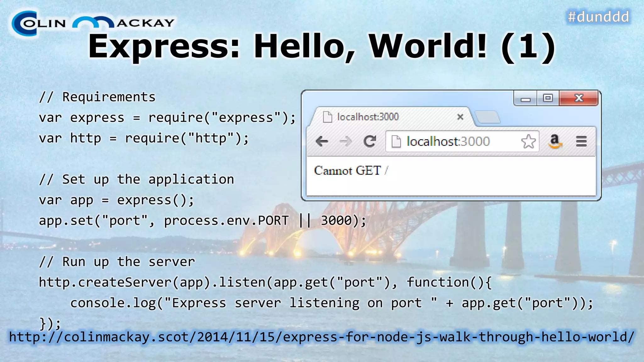The image size is (644, 362).
Task: Maximize the browser window
Action: click(x=548, y=99)
